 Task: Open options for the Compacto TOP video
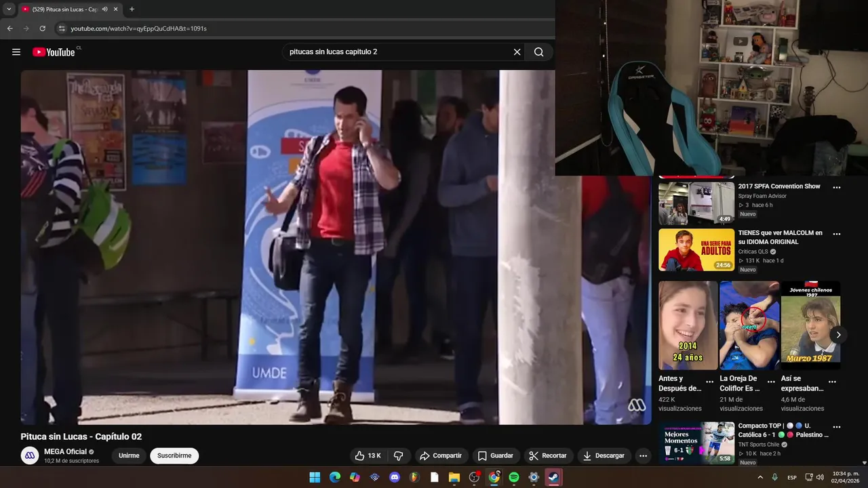pos(836,428)
